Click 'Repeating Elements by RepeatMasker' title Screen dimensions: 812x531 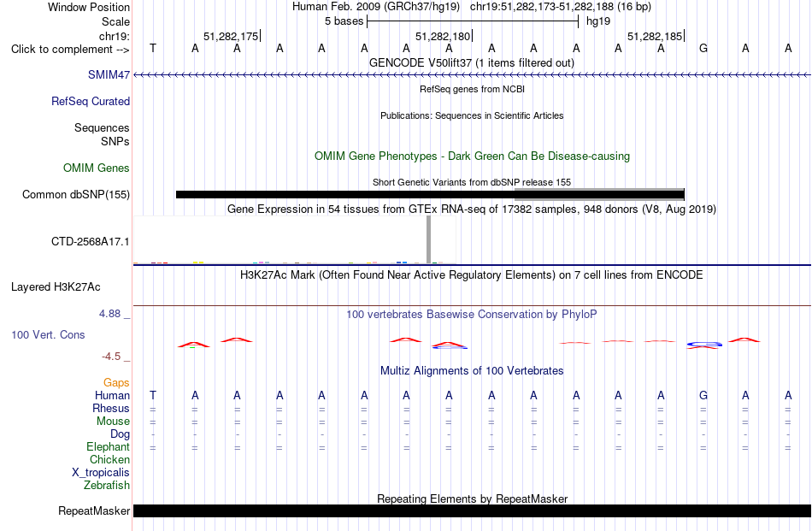(x=472, y=499)
